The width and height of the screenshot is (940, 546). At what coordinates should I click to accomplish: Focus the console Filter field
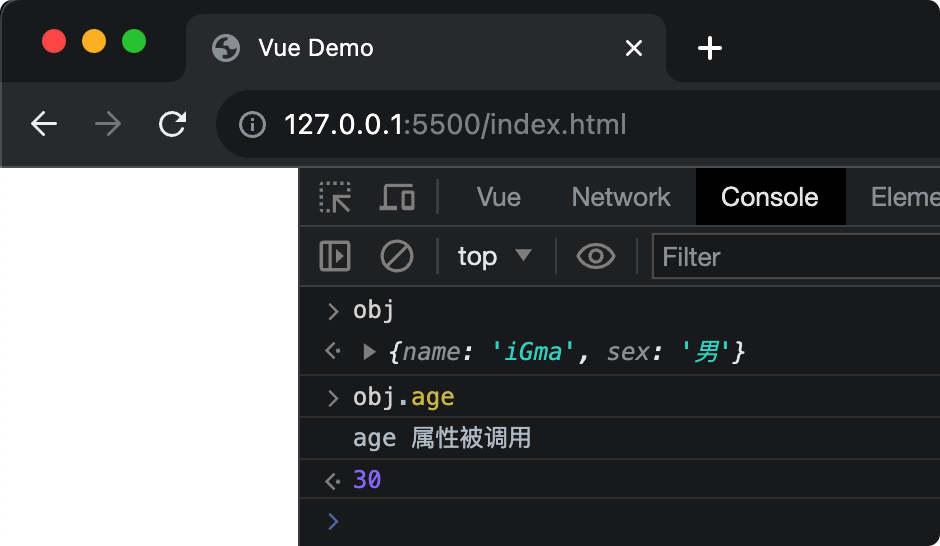click(x=795, y=257)
